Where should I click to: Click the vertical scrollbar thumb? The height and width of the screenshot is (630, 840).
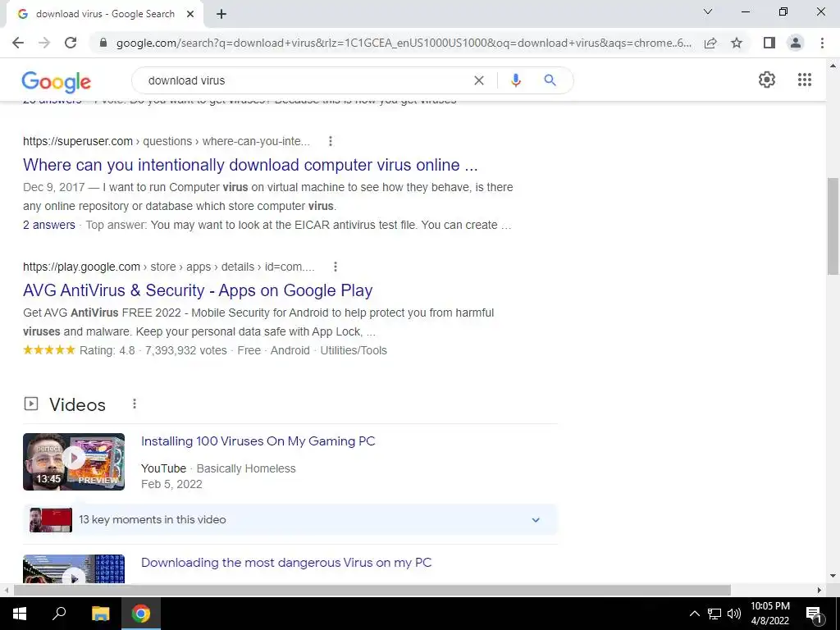click(833, 226)
